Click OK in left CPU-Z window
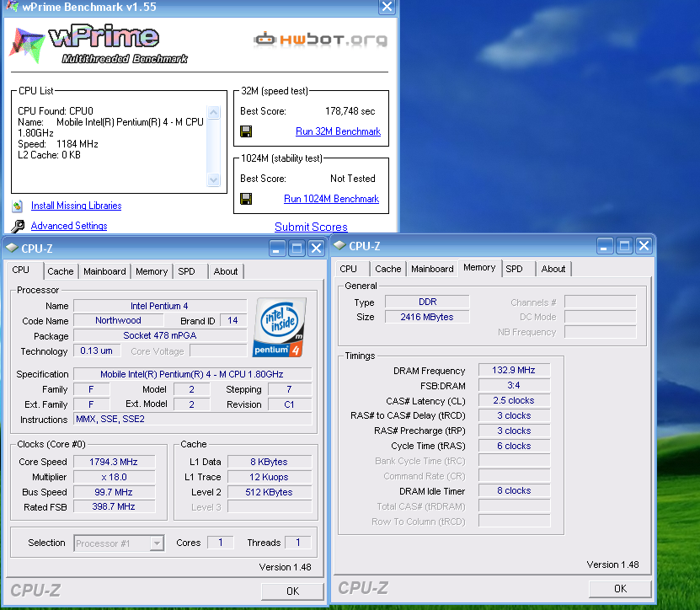This screenshot has height=610, width=700. 292,591
